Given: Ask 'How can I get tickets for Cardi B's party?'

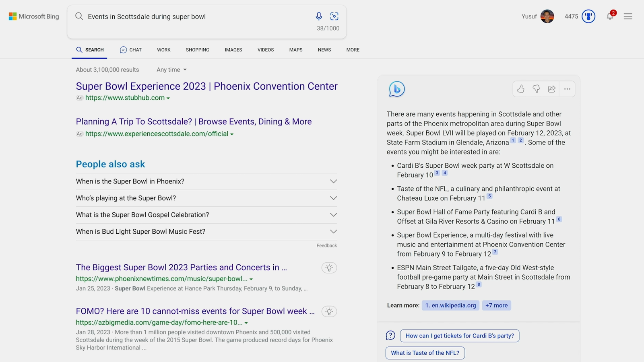Looking at the screenshot, I should coord(460,336).
